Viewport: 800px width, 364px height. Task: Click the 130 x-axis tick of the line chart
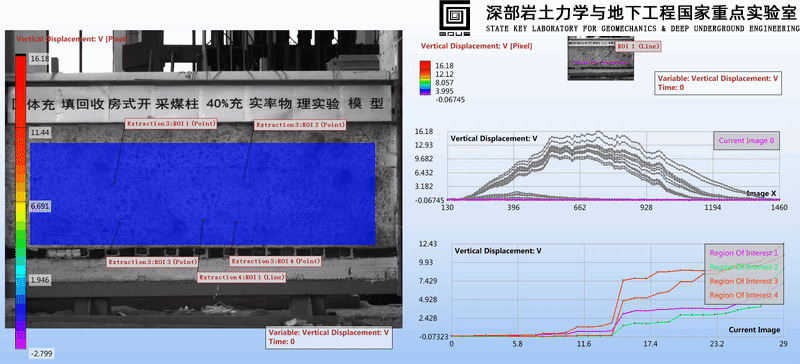tap(447, 208)
